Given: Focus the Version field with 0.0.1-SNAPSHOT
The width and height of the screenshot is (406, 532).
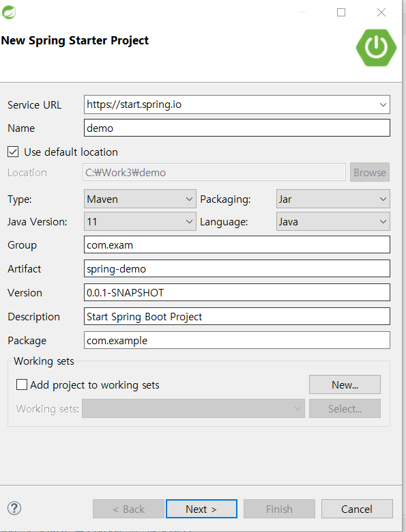Looking at the screenshot, I should click(x=237, y=292).
